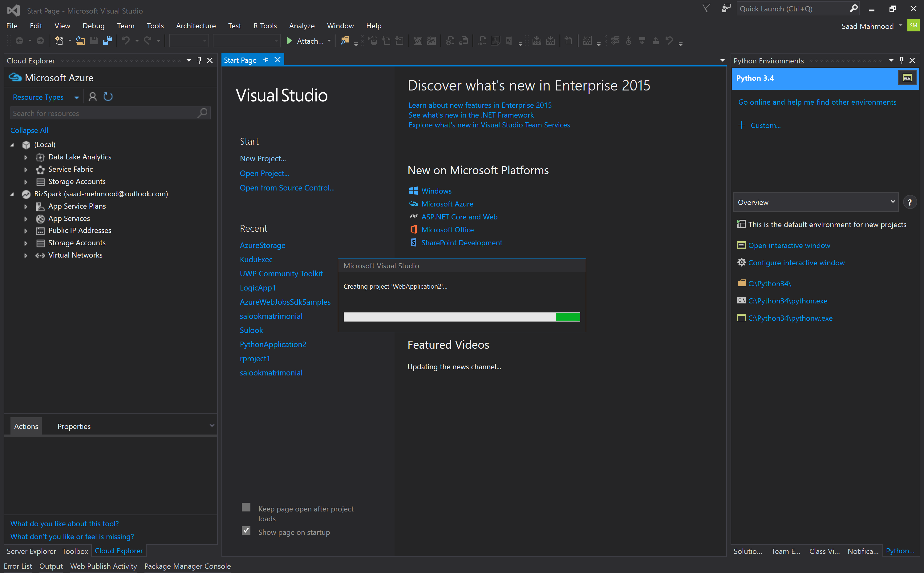Expand the App Service Plans node
Screen dimensions: 924x573
click(x=26, y=206)
